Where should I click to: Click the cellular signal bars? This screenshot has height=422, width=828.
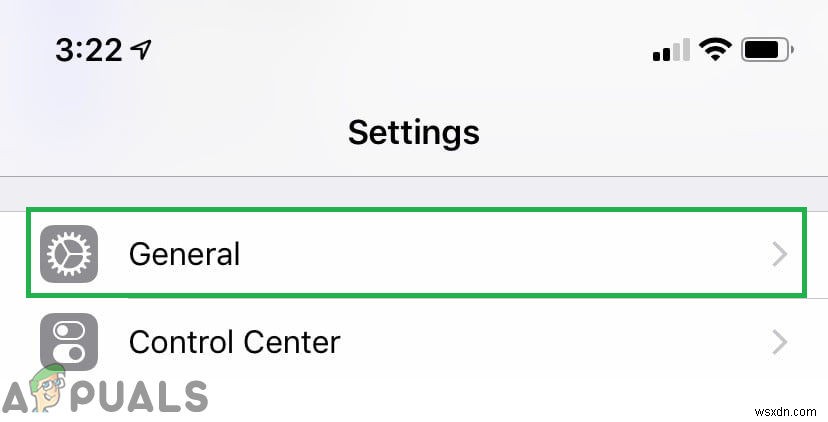pyautogui.click(x=672, y=49)
